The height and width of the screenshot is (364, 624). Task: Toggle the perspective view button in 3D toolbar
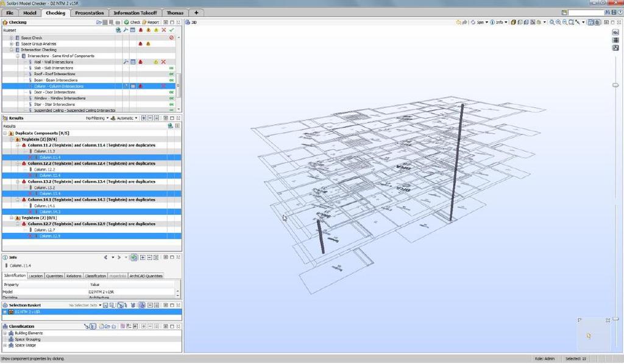click(x=591, y=23)
